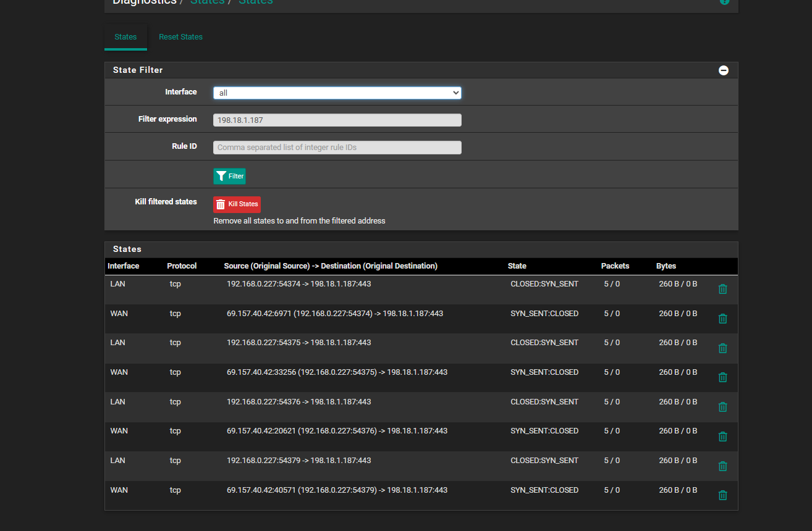Image resolution: width=812 pixels, height=531 pixels.
Task: Select the Bytes column header
Action: click(666, 266)
